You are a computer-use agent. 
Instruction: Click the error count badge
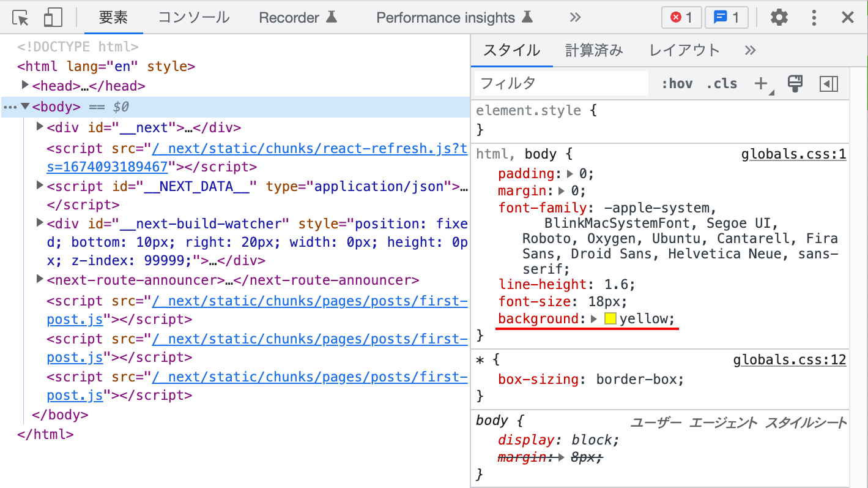(x=681, y=18)
